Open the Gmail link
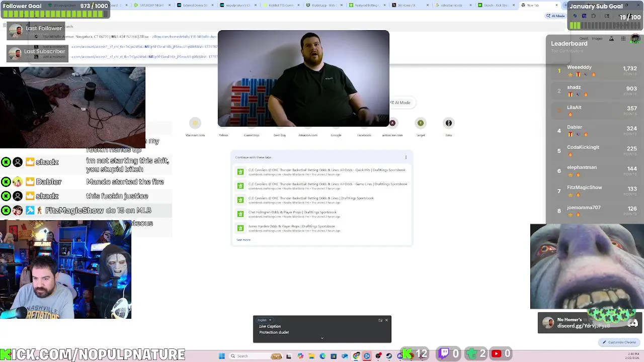 click(x=584, y=39)
